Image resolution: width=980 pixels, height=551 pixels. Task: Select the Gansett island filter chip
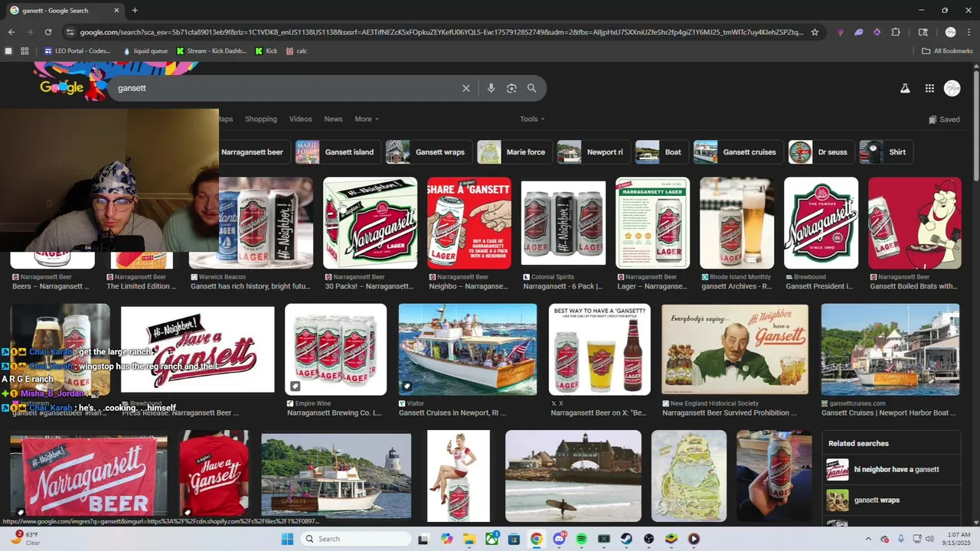pyautogui.click(x=337, y=152)
